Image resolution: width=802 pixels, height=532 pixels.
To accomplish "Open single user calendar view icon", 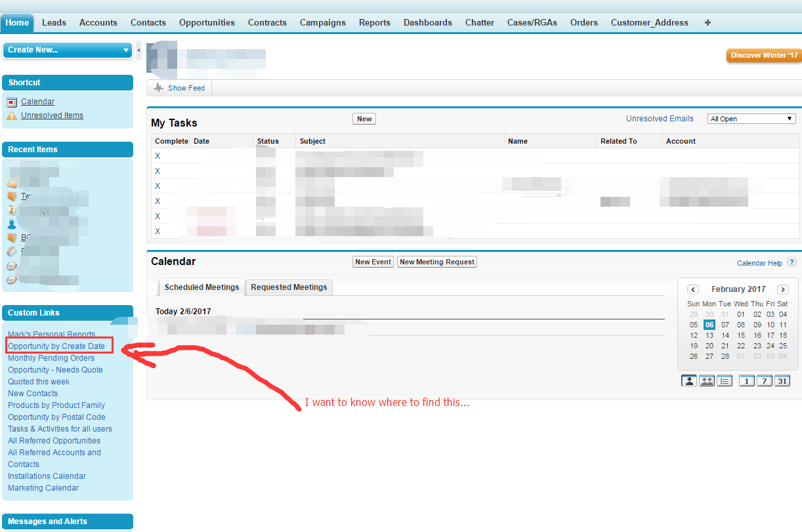I will pyautogui.click(x=688, y=380).
